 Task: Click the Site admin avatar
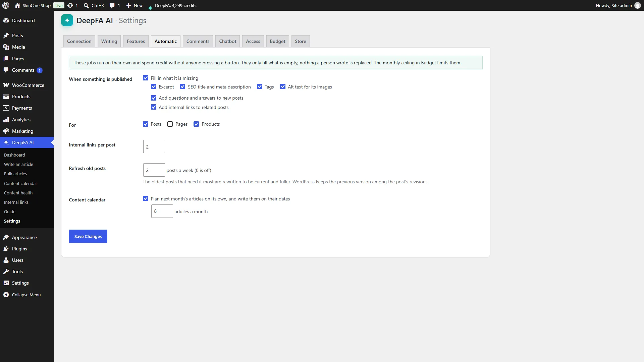coord(638,5)
